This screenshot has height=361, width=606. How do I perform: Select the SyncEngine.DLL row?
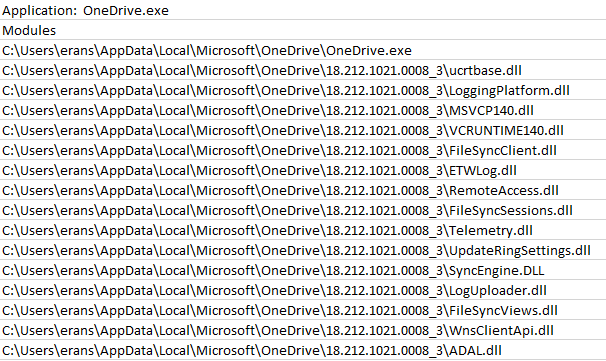(303, 270)
